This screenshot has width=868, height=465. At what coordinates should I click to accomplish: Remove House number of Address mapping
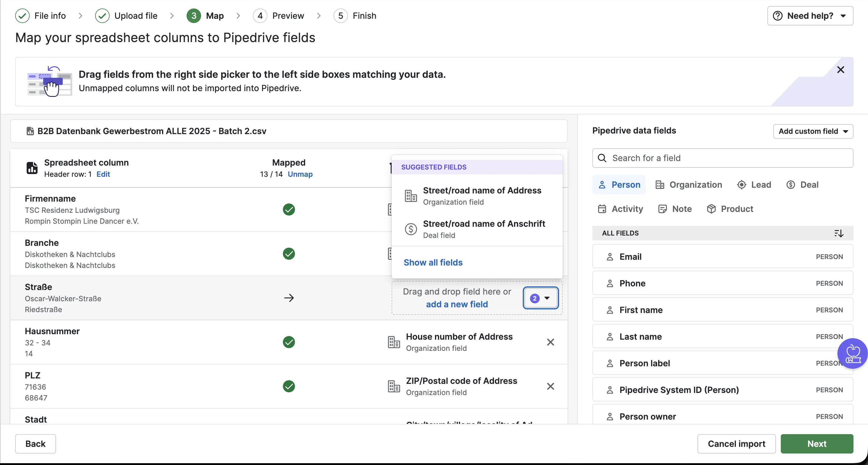pos(550,342)
